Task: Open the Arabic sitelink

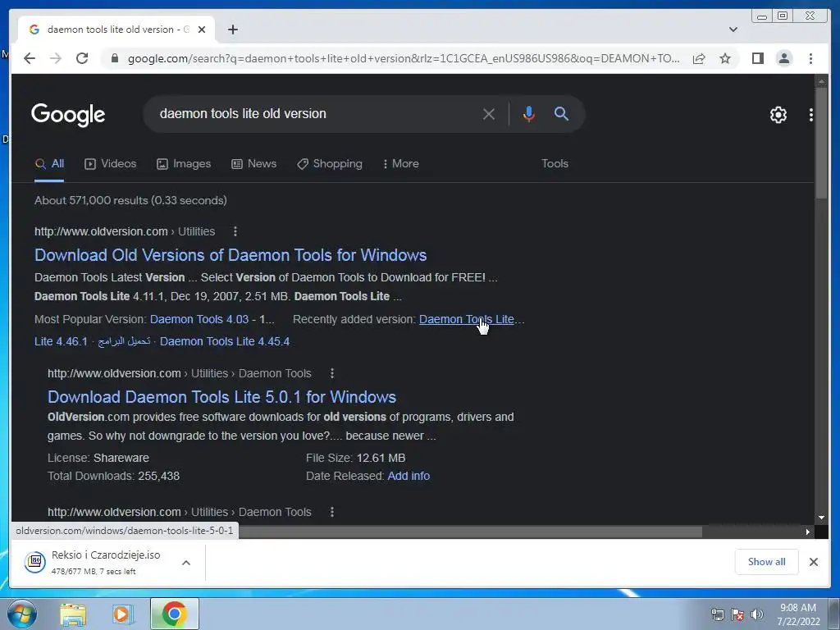Action: tap(124, 342)
